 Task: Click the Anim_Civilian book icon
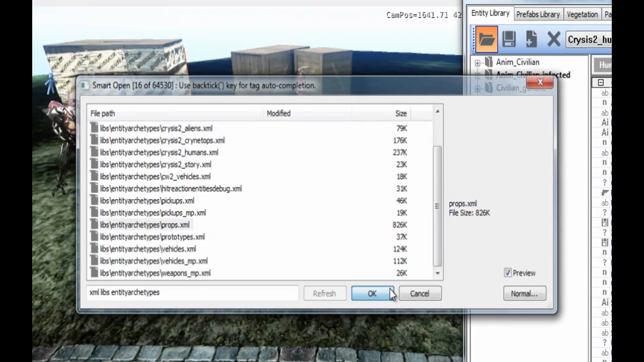coord(489,62)
